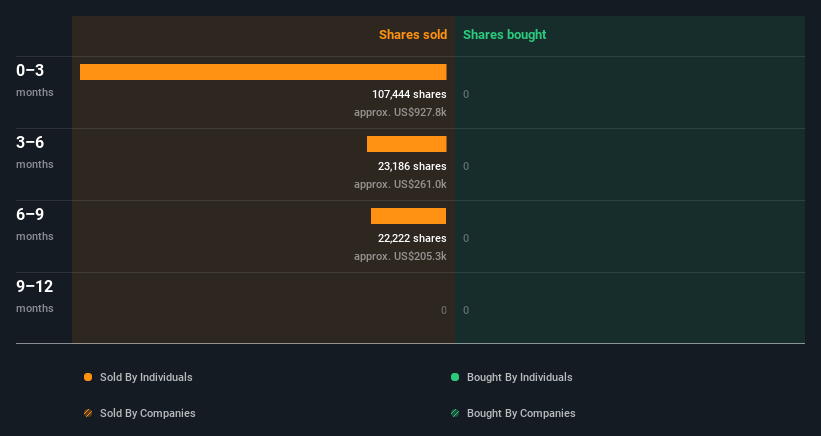
Task: Click the 'Shares bought' column header
Action: (x=504, y=35)
